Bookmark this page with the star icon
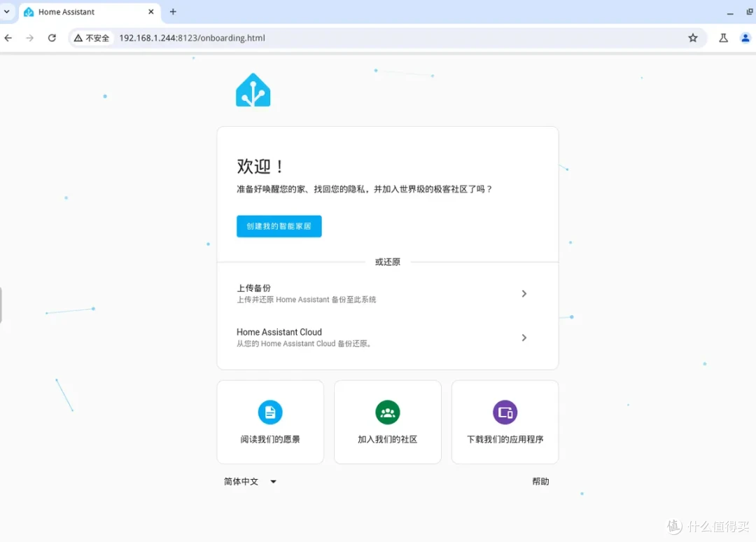756x542 pixels. coord(693,38)
